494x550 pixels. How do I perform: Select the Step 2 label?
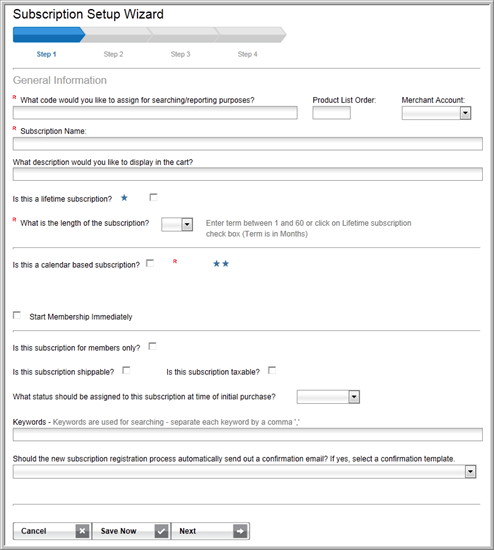pyautogui.click(x=113, y=54)
